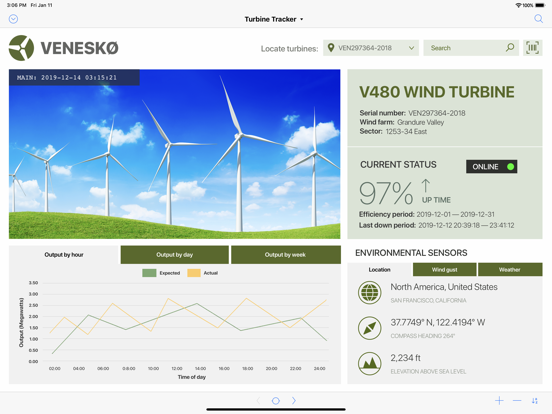Viewport: 552px width, 414px height.
Task: Click the magnifier icon in Search field
Action: coord(510,48)
